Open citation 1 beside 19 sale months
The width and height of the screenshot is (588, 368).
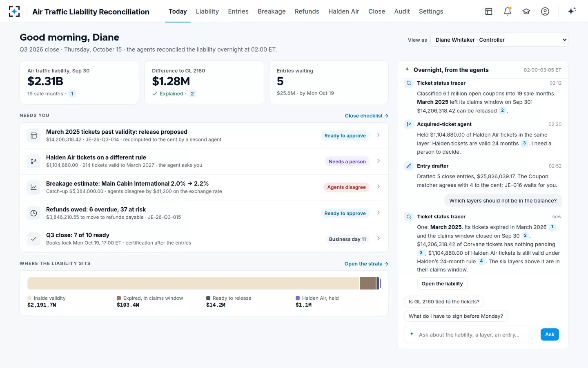(72, 94)
